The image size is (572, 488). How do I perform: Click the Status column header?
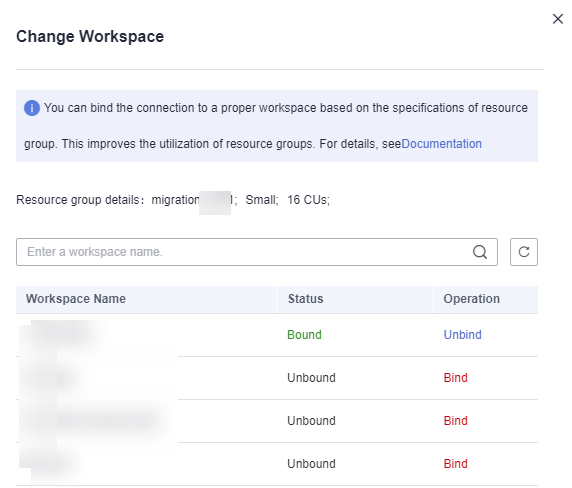tap(306, 299)
